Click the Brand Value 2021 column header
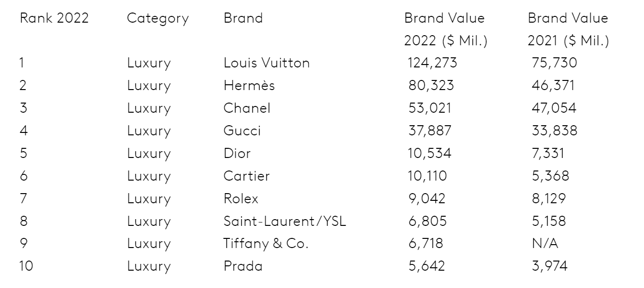Viewport: 644px width, 288px height. coord(569,30)
